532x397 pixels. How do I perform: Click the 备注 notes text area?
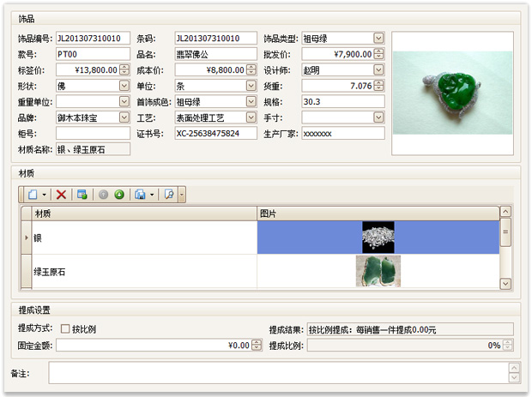(x=278, y=373)
